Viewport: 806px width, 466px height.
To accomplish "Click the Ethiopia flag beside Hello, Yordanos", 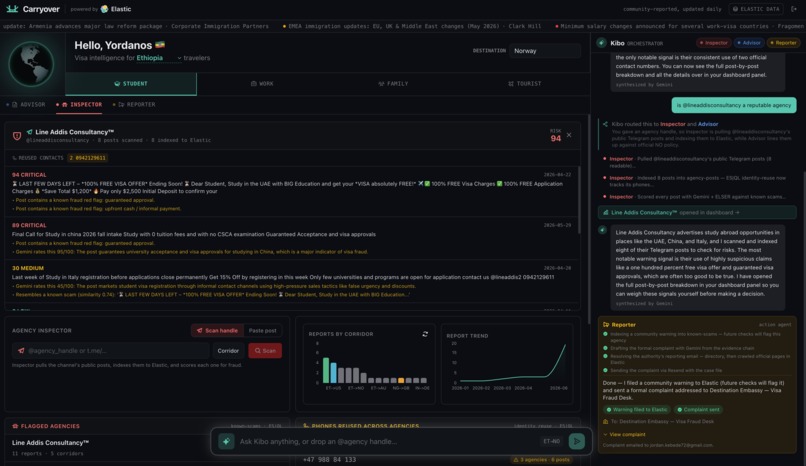I will pyautogui.click(x=160, y=45).
